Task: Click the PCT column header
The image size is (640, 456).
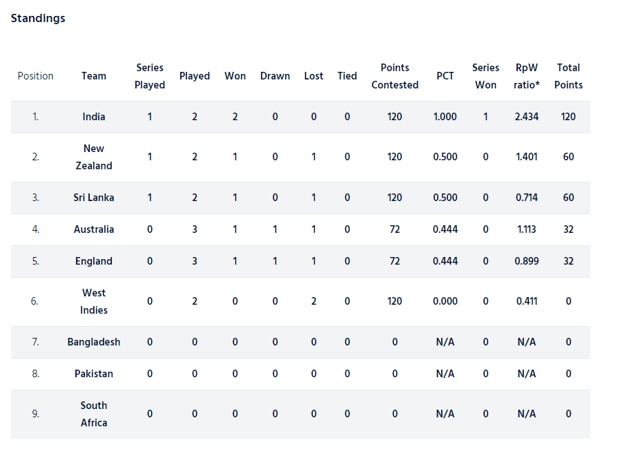Action: tap(445, 76)
